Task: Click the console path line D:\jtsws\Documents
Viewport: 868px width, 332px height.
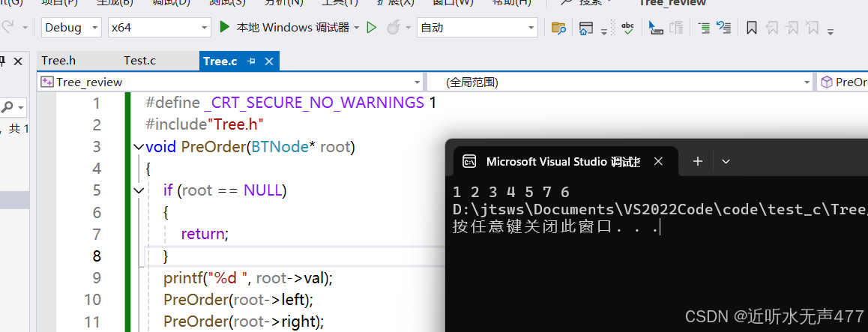Action: (x=660, y=210)
